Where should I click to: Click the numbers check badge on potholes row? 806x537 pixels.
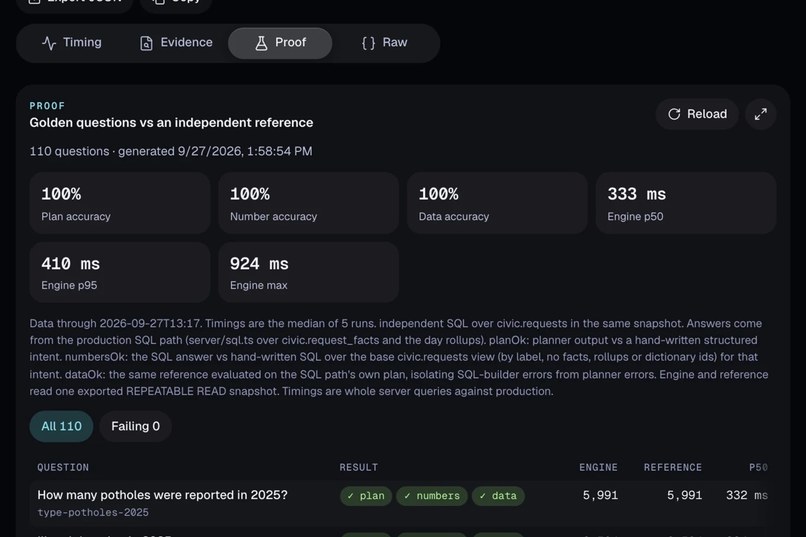click(432, 496)
